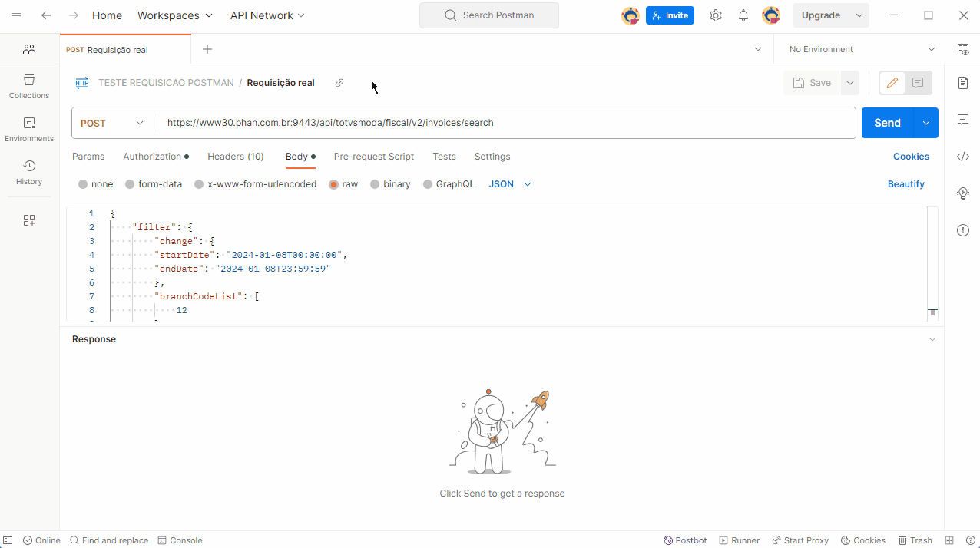Switch to the Pre-request Script tab
Screen dimensions: 980x548
(374, 157)
